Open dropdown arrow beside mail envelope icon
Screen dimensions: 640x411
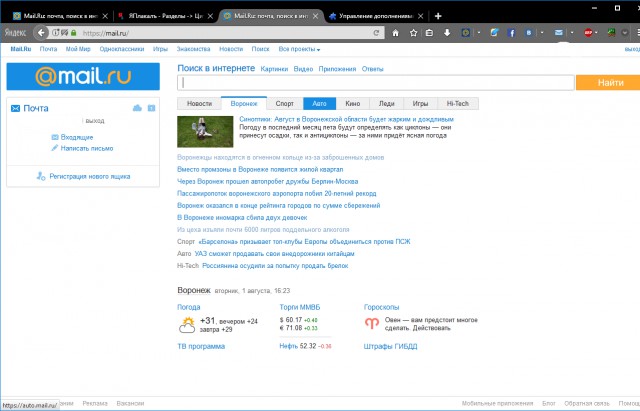tap(572, 33)
